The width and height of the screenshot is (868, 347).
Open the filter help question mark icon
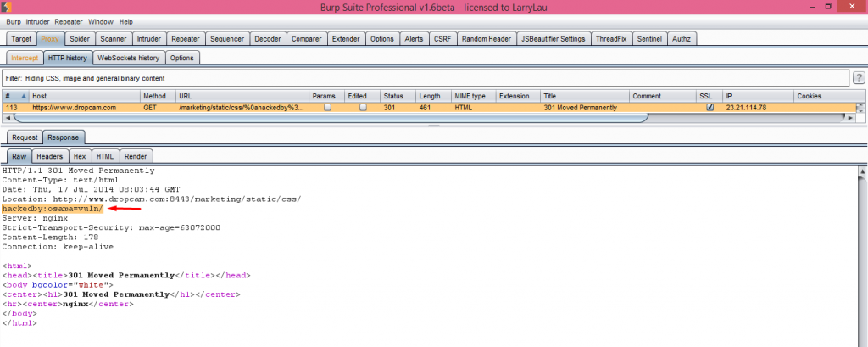click(859, 77)
